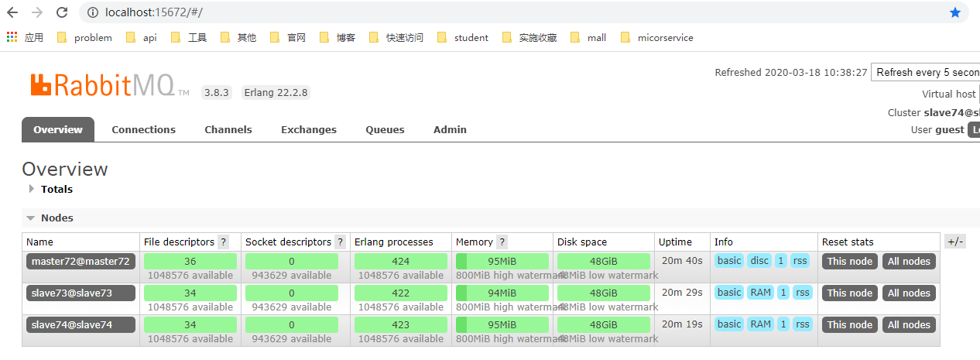Open the 快速访问 bookmark folder
Screen dimensions: 980x360
396,37
